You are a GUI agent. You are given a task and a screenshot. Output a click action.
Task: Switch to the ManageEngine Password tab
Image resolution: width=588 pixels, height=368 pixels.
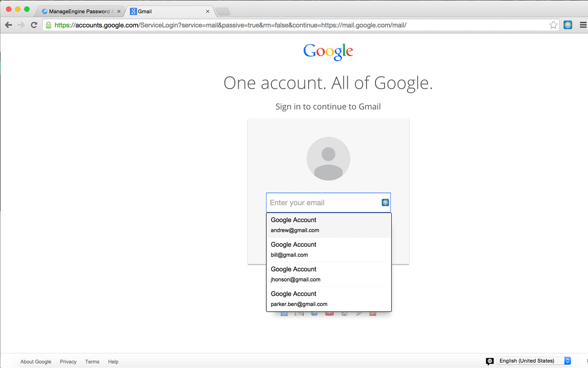[78, 11]
